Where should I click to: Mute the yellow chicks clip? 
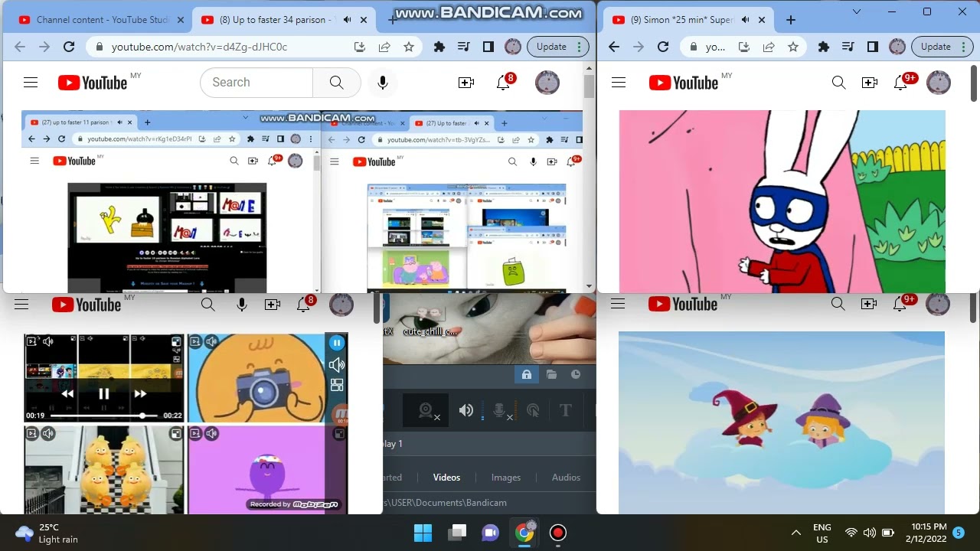click(48, 434)
